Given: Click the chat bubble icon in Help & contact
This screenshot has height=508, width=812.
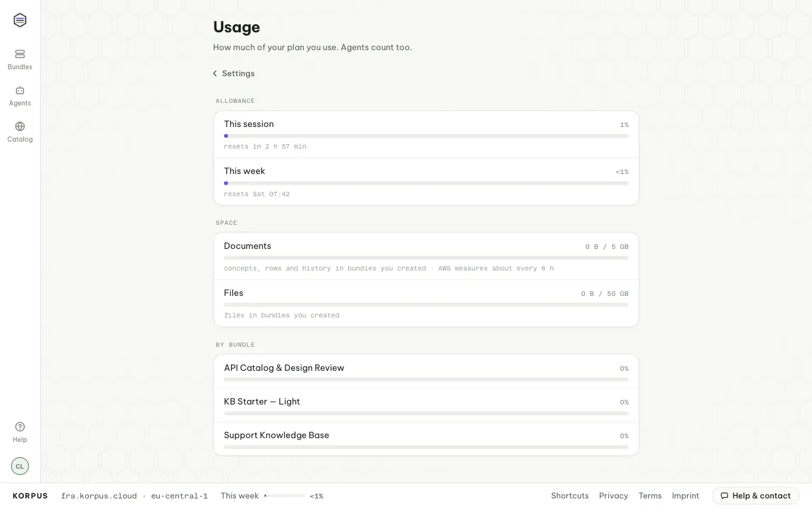Looking at the screenshot, I should pos(724,496).
